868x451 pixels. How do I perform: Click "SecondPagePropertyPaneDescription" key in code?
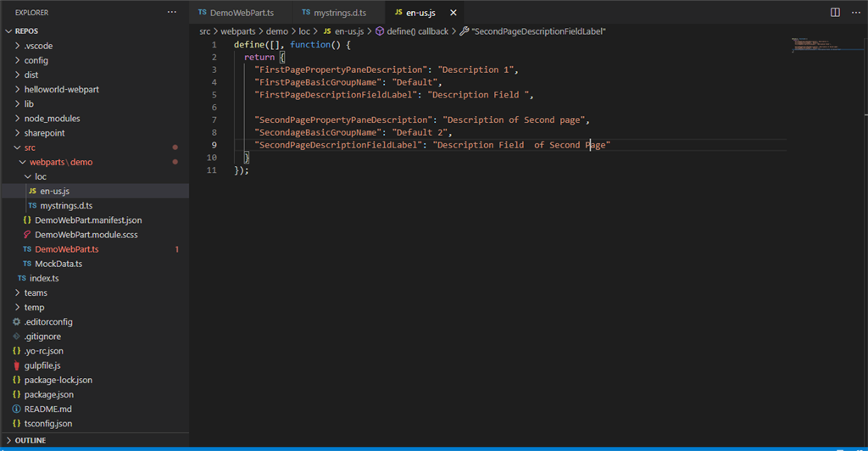click(x=343, y=120)
